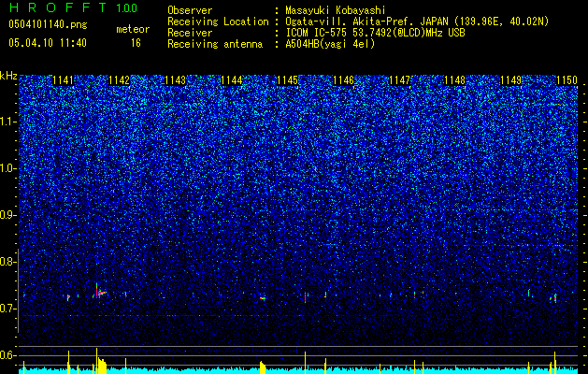
Task: Select receiver text ICOM IC-575 53.7492 MHz USB
Action: [x=375, y=33]
